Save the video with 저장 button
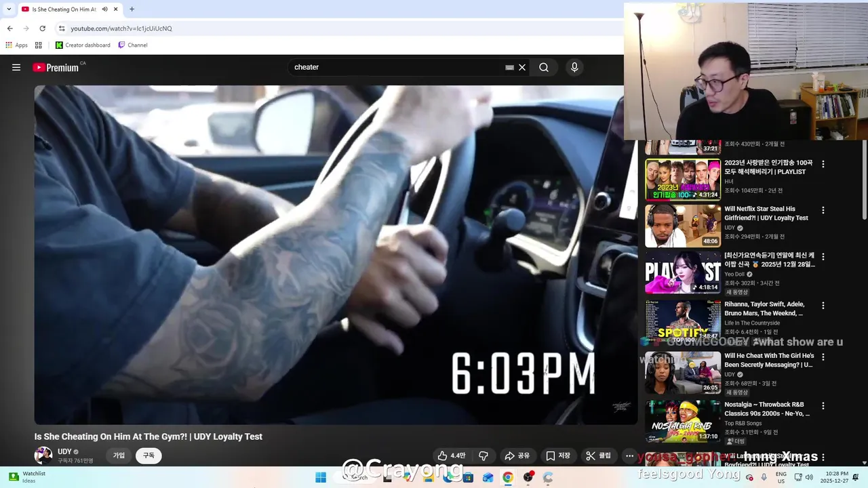The image size is (868, 488). [558, 455]
